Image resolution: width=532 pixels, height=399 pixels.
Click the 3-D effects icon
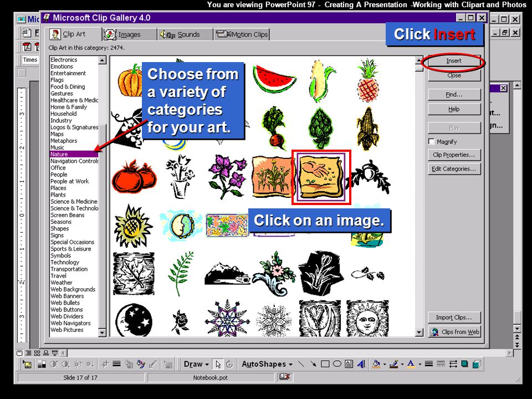pos(477,364)
